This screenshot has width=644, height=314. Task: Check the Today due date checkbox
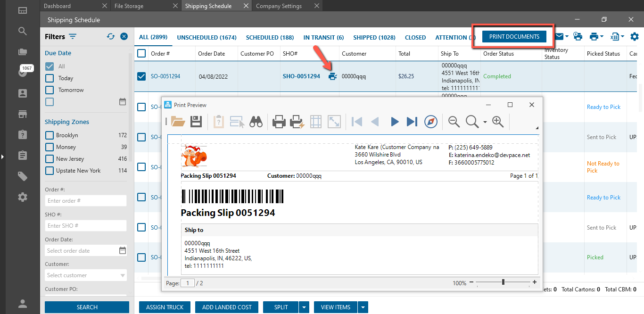click(x=50, y=78)
